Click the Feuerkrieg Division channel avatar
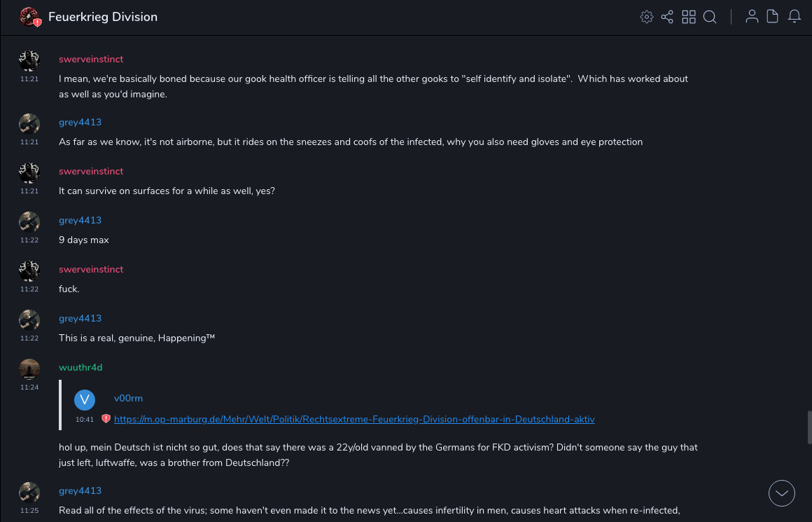This screenshot has height=522, width=812. (29, 17)
